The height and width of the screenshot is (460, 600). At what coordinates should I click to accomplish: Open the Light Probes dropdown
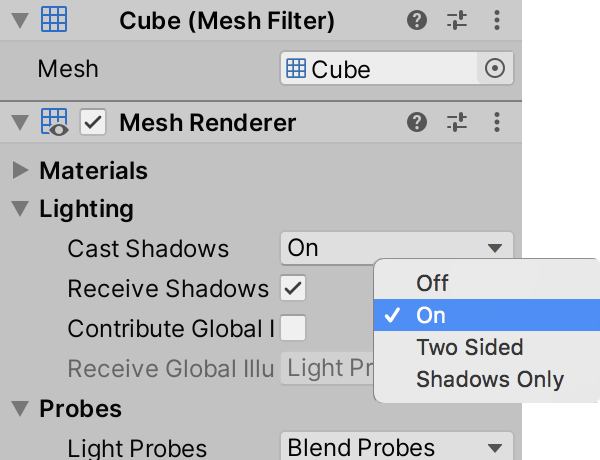click(396, 447)
